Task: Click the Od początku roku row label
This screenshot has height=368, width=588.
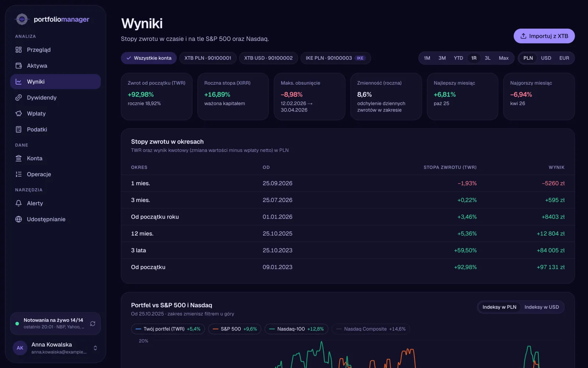Action: click(x=155, y=217)
